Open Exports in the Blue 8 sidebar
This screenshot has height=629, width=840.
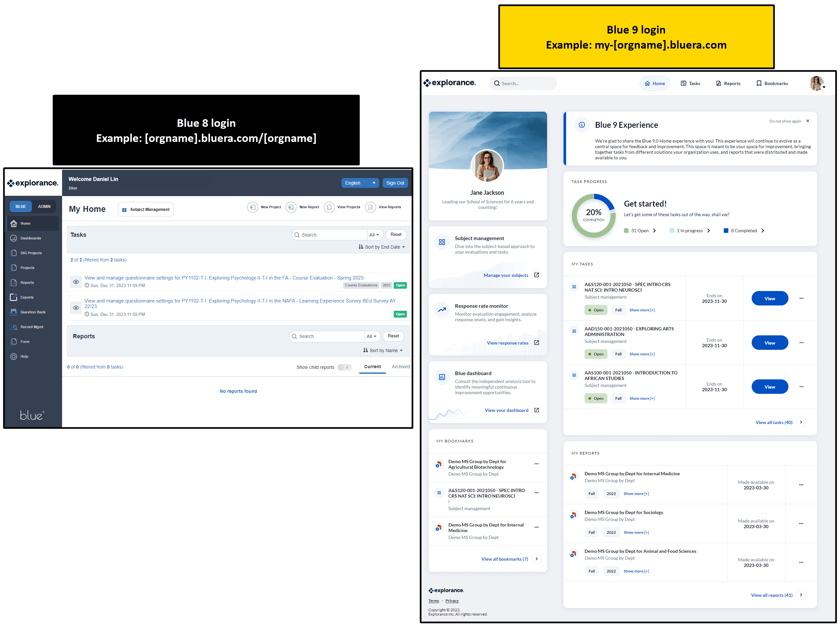tap(27, 298)
